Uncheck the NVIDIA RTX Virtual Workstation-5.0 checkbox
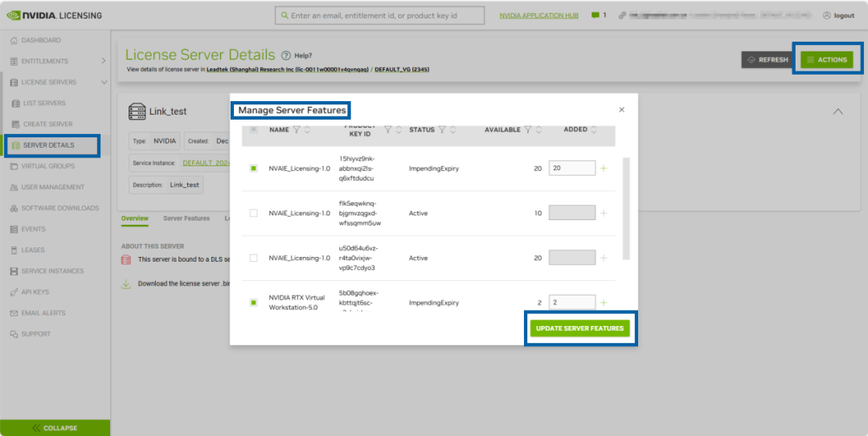 (253, 303)
